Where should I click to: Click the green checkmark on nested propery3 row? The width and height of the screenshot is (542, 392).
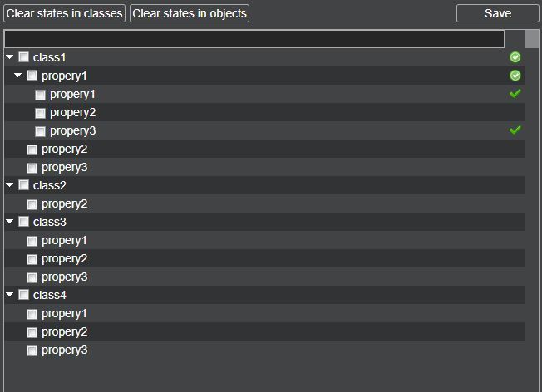click(x=515, y=130)
